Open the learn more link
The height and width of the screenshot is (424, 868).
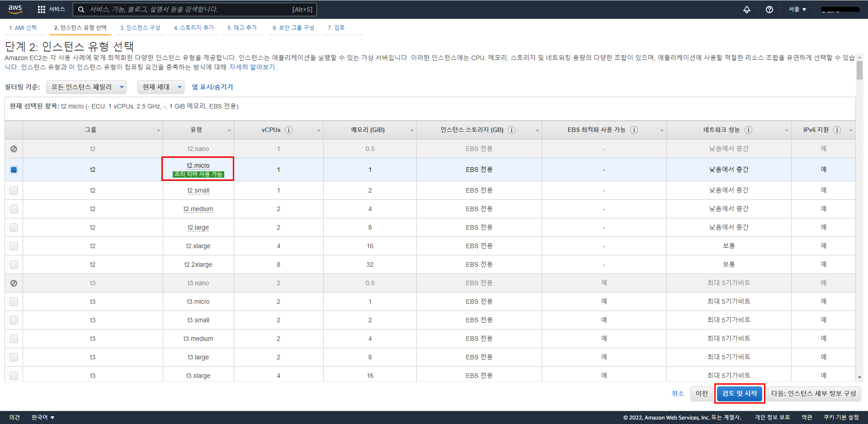point(252,67)
